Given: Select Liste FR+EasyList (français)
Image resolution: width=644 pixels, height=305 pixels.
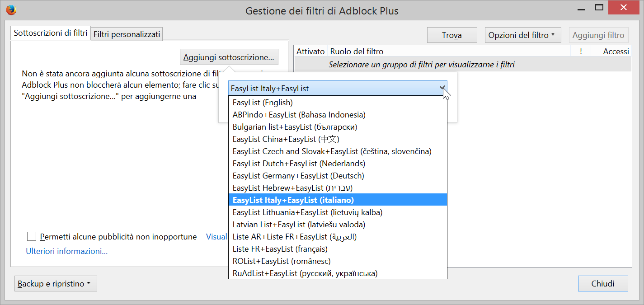Looking at the screenshot, I should click(x=338, y=249).
